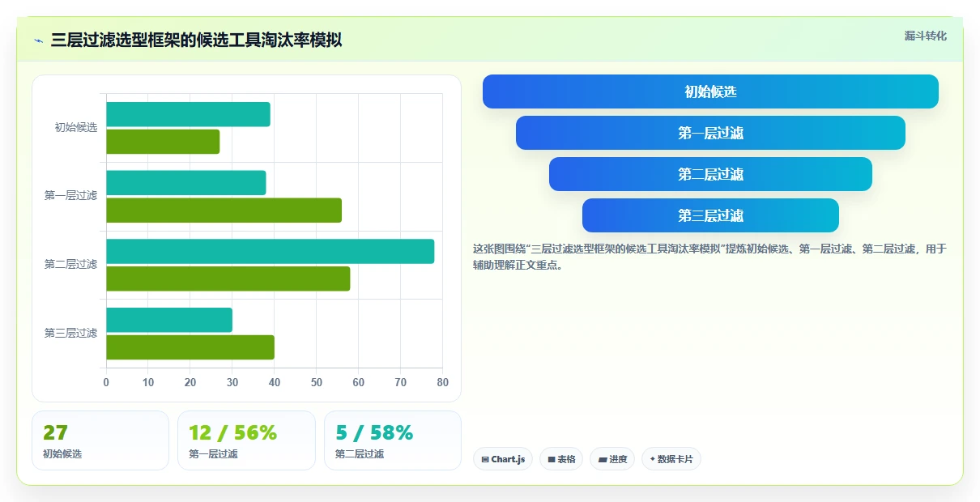Open the 27 初始候选 stat card
Viewport: 980px width, 502px height.
coord(100,440)
